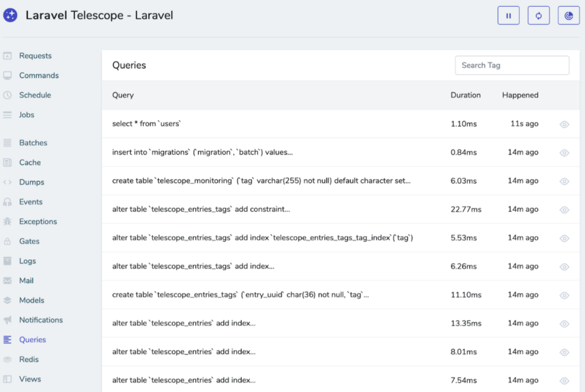Click the "Queries" panel heading
Screen dimensions: 585x392
point(129,65)
